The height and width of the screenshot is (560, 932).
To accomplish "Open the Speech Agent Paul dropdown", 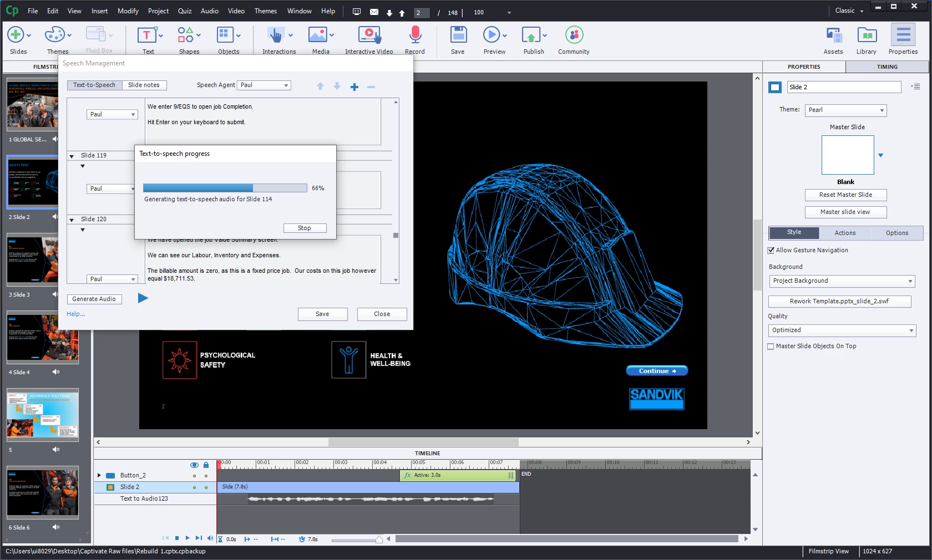I will (x=264, y=85).
